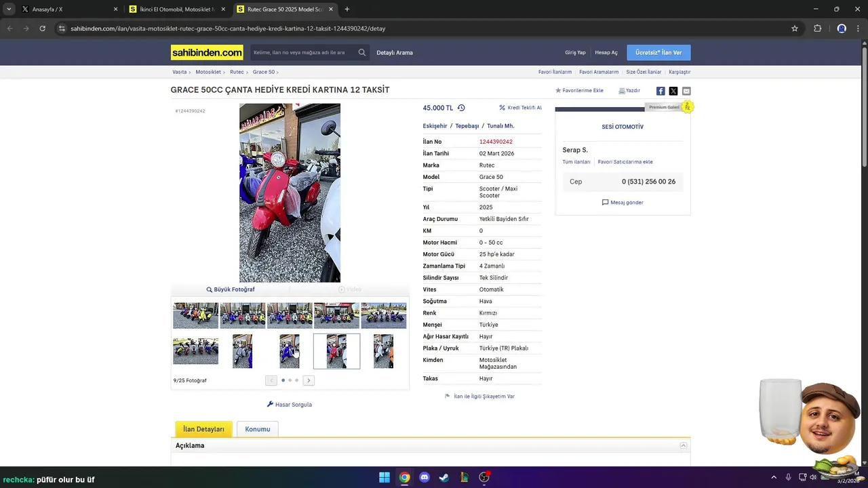Select the first thumbnail in top row
868x488 pixels.
coord(195,316)
